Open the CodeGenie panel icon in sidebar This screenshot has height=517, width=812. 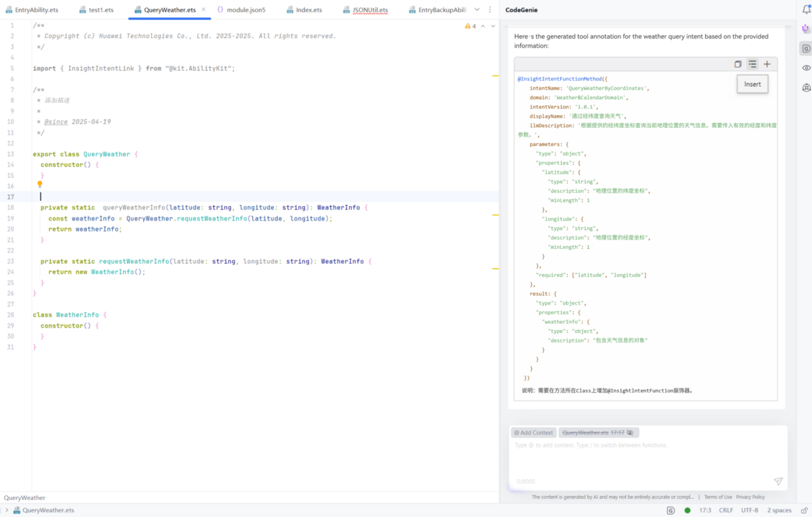pos(805,48)
